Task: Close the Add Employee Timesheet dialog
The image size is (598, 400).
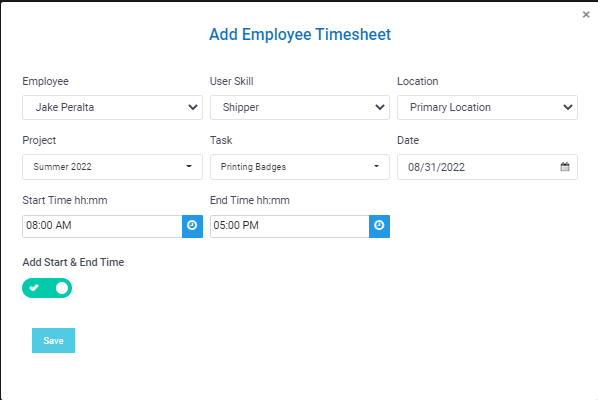Action: [x=586, y=14]
